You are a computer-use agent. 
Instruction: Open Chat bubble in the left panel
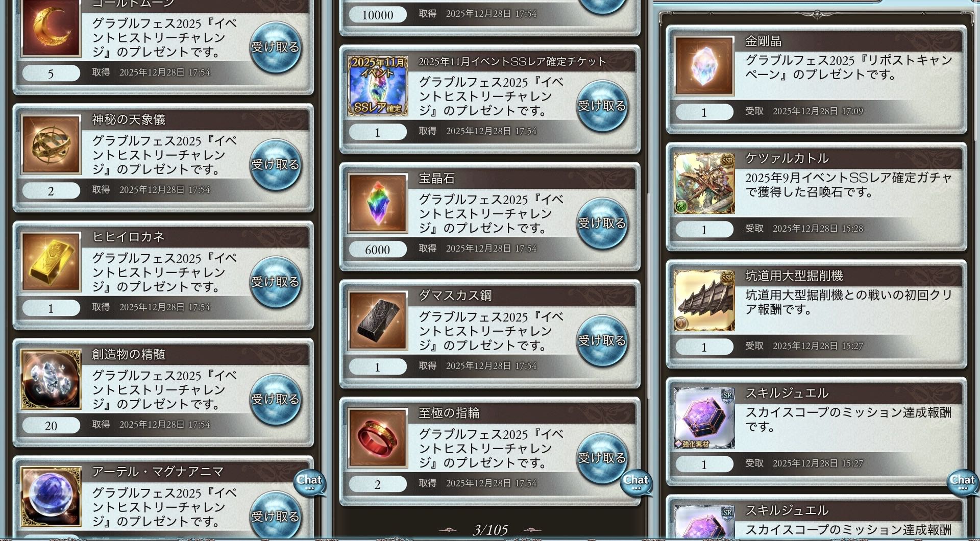tap(309, 482)
